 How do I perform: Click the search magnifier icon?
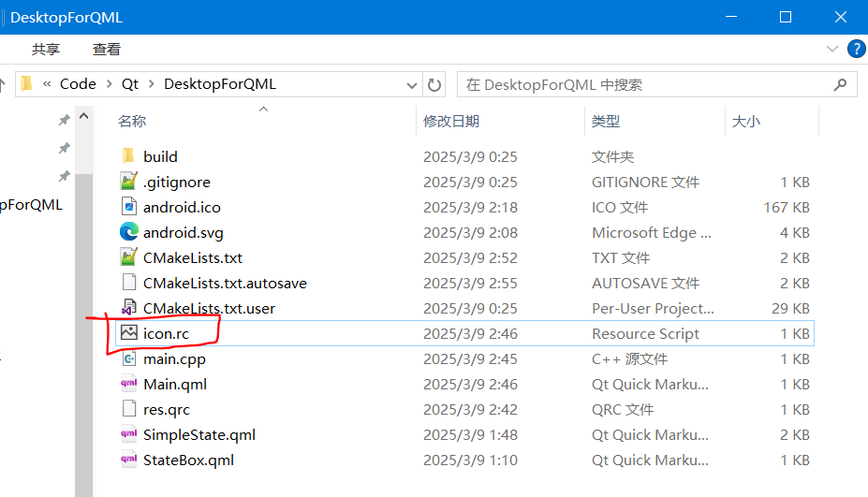point(840,84)
